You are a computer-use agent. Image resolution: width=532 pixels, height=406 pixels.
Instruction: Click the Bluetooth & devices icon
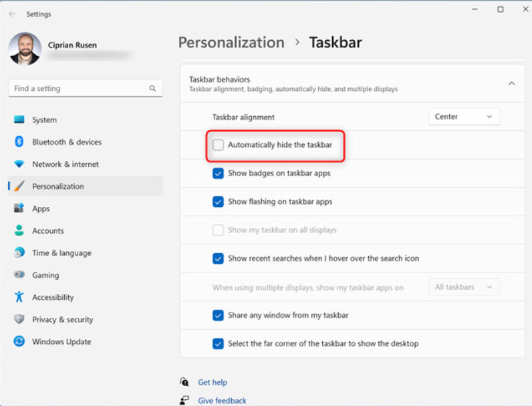19,142
